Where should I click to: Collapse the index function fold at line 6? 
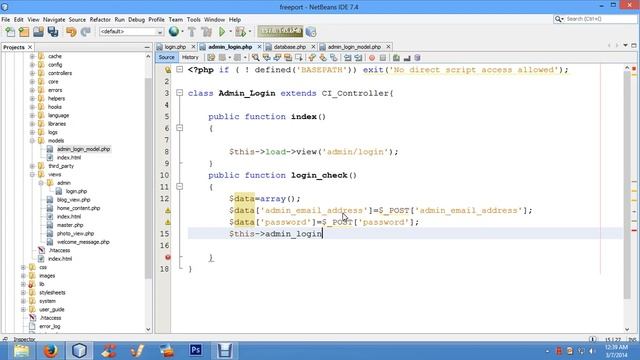click(179, 128)
